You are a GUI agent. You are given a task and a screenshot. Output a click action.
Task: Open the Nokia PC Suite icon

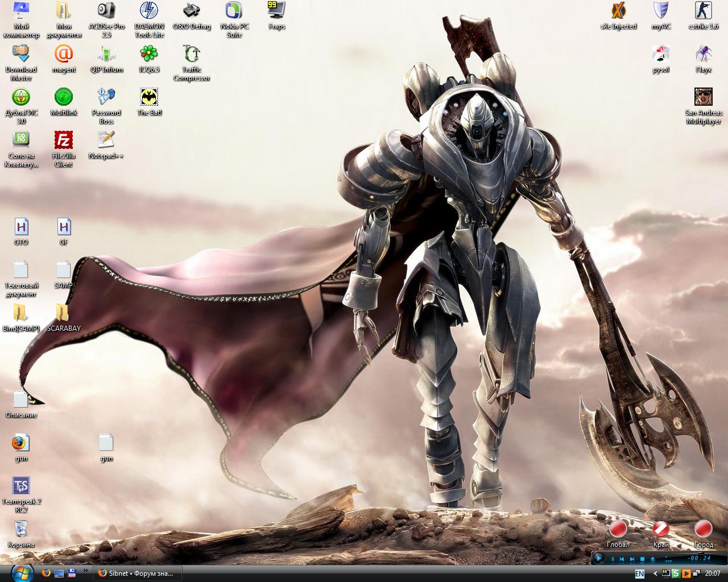pos(234,19)
